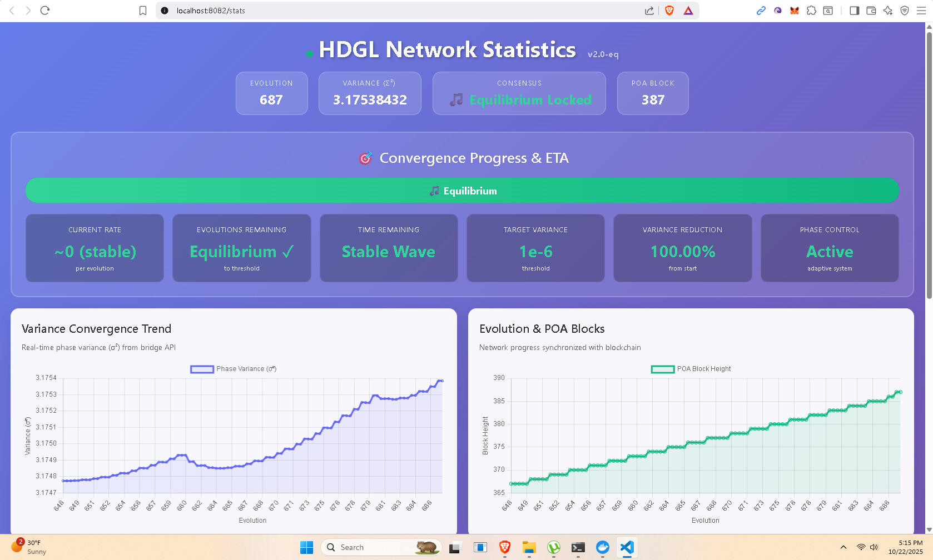Open the Extensions puzzle piece menu

point(811,11)
